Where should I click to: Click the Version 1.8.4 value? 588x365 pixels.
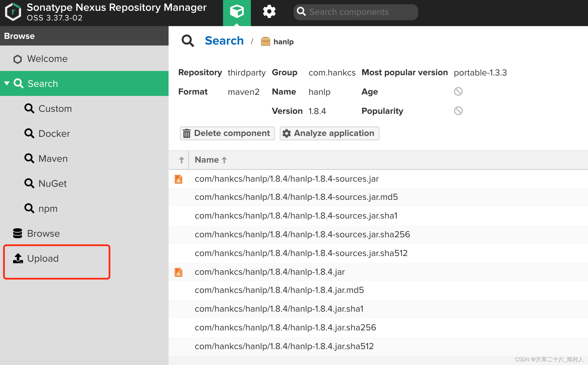point(317,111)
